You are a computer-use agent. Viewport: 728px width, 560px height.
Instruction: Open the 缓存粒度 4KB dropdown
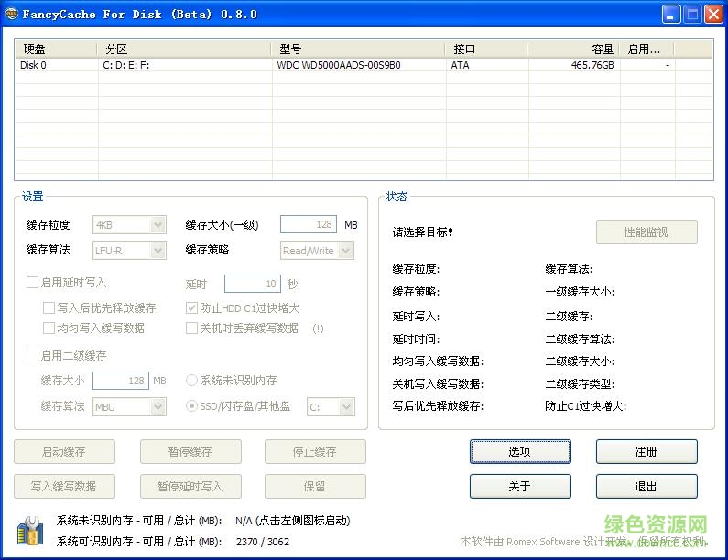pyautogui.click(x=129, y=224)
